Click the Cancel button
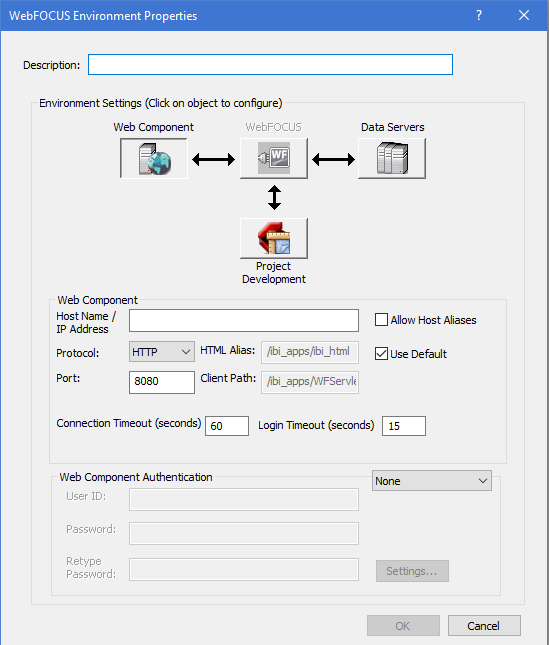The image size is (549, 645). click(x=484, y=626)
